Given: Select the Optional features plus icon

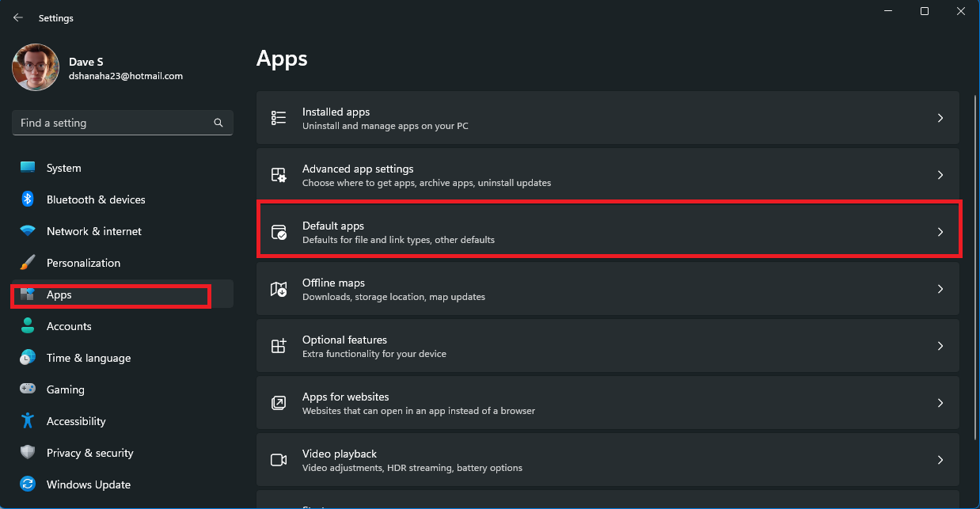Looking at the screenshot, I should pos(279,346).
